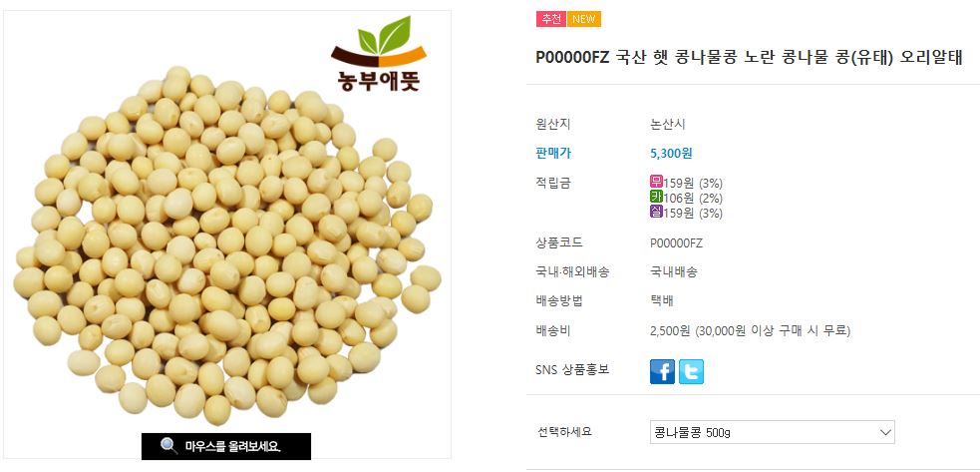The width and height of the screenshot is (980, 472).
Task: Click the 선택하세요 option label
Action: [x=564, y=432]
